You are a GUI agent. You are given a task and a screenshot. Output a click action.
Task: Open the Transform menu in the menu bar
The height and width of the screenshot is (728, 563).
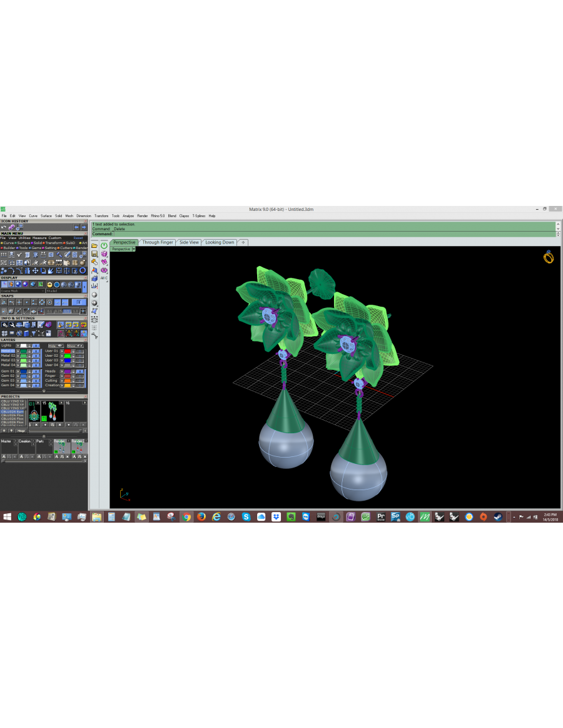(101, 216)
